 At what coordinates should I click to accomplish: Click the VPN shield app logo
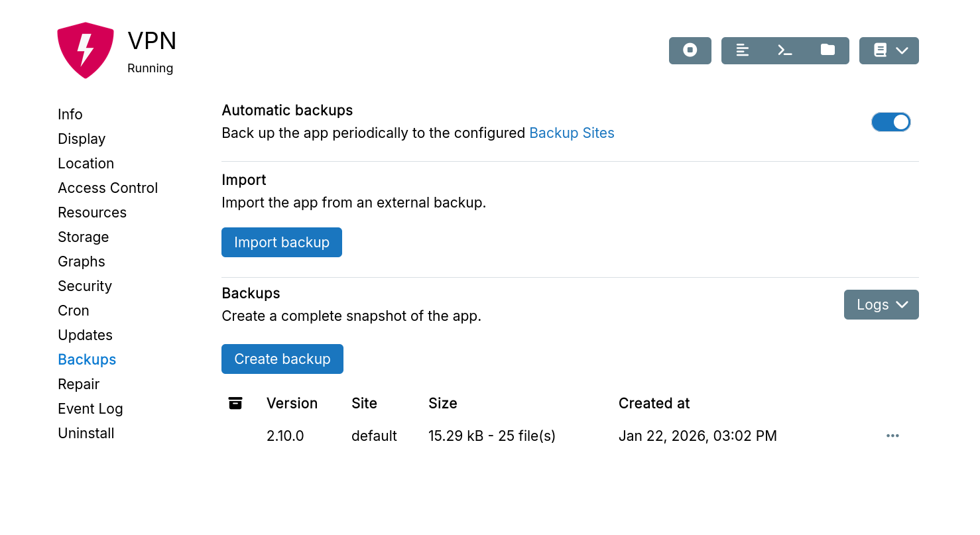[x=86, y=50]
